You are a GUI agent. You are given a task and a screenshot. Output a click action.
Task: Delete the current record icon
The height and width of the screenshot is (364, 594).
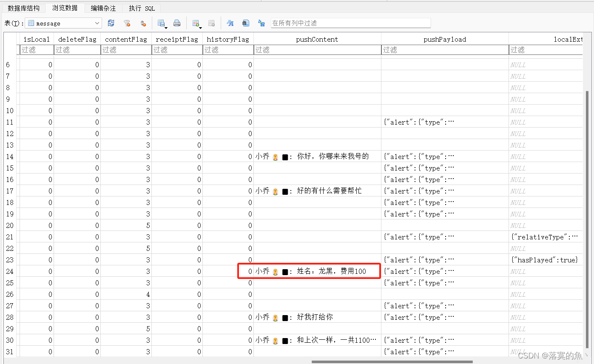pyautogui.click(x=211, y=23)
